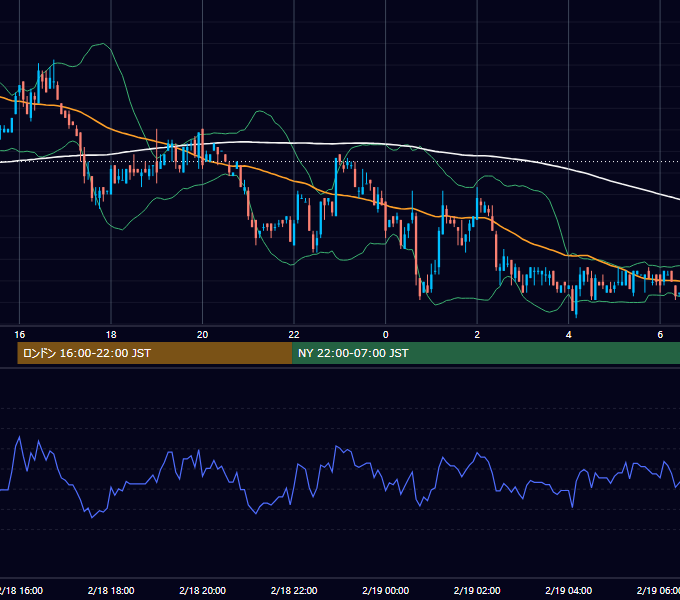
Task: Click the ロンドン 16:00-22:00 JST session bar
Action: click(155, 353)
